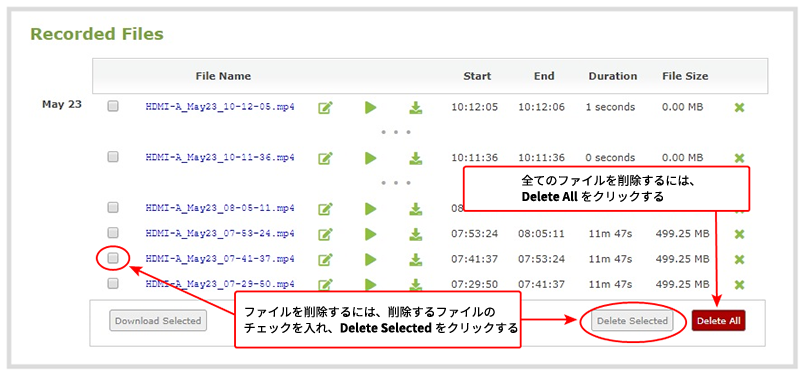Download icon for HDMI-A_May23_08-05-11.mp4
Viewport: 800px width, 372px height.
[x=416, y=209]
